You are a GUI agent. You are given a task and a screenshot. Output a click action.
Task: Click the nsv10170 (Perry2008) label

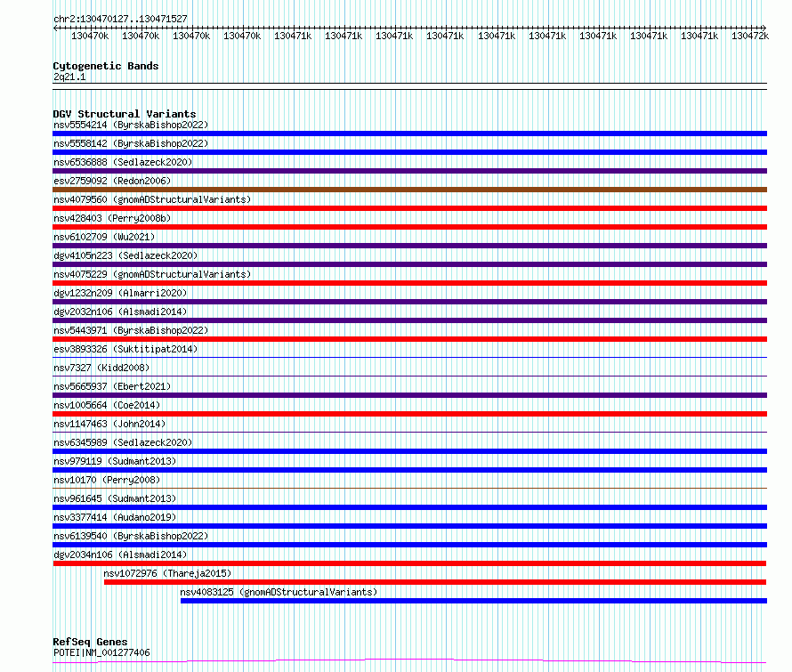pos(107,480)
